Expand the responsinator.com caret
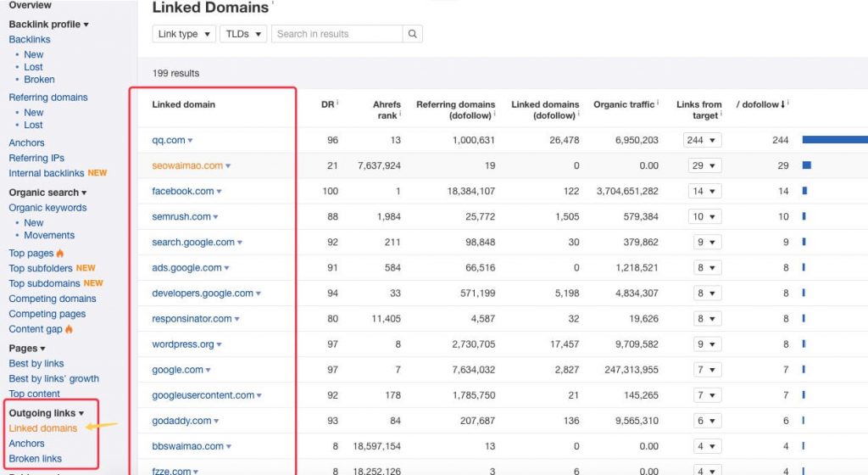The width and height of the screenshot is (868, 475). click(237, 319)
